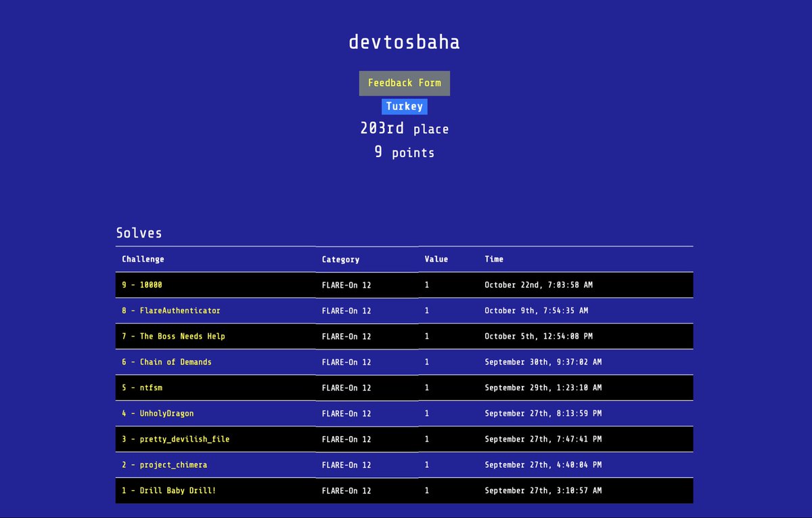Click the Time column header
The image size is (812, 518).
494,259
